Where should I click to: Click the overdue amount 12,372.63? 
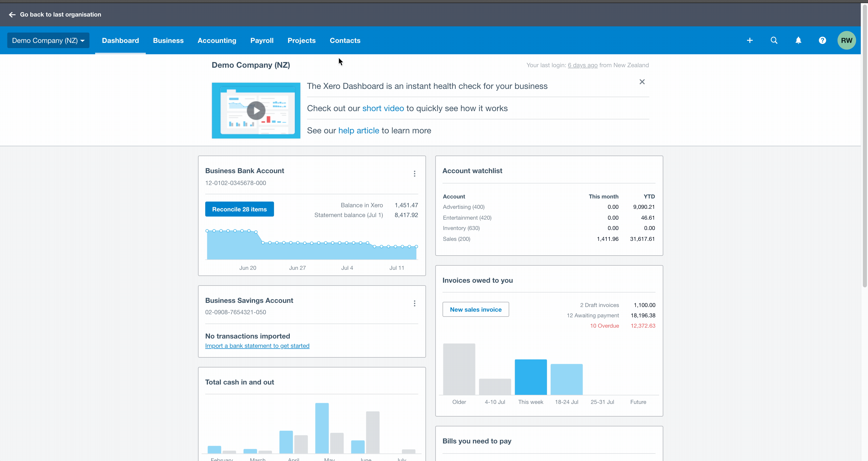(x=643, y=326)
